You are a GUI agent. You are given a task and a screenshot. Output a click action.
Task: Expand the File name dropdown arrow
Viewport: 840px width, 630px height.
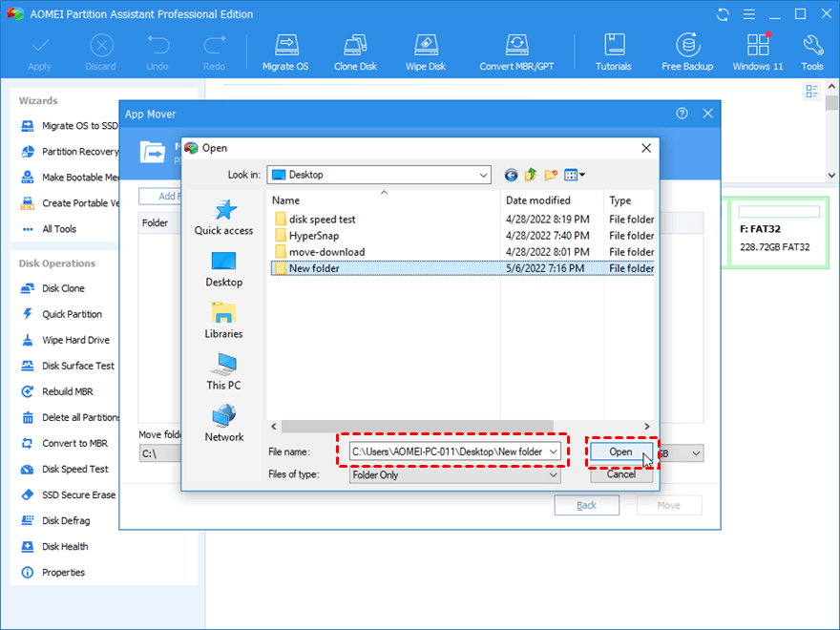tap(554, 451)
